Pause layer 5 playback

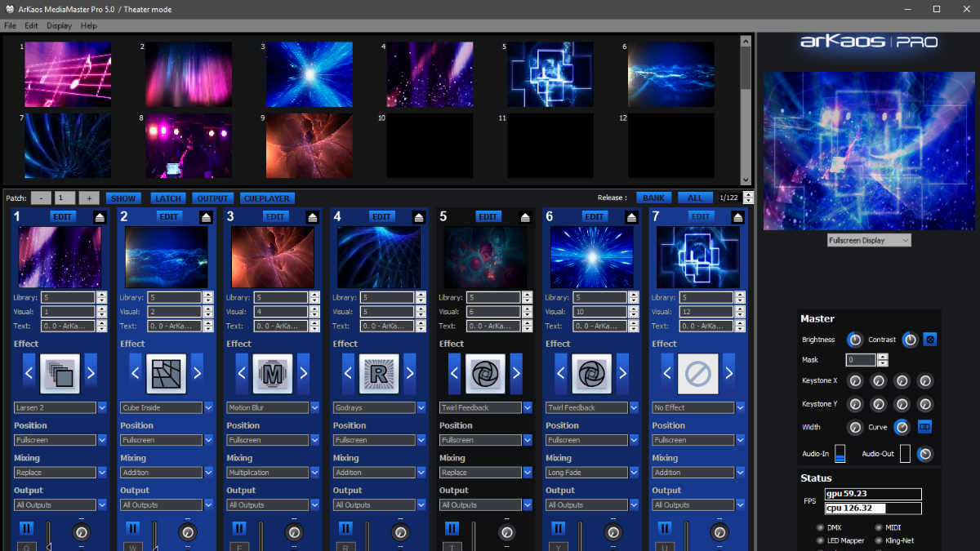pos(452,528)
